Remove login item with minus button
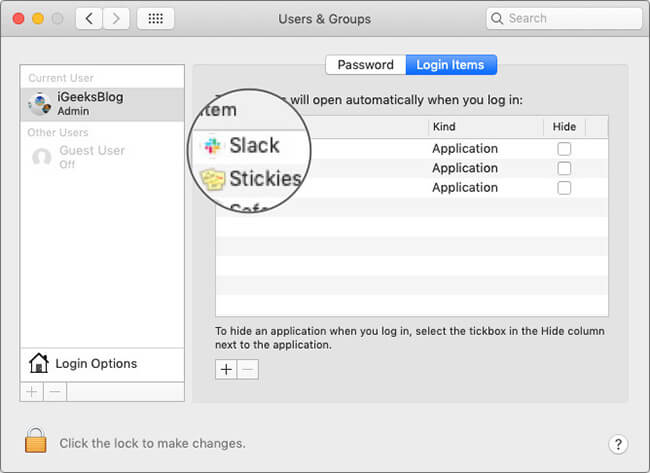This screenshot has width=650, height=473. coord(248,369)
